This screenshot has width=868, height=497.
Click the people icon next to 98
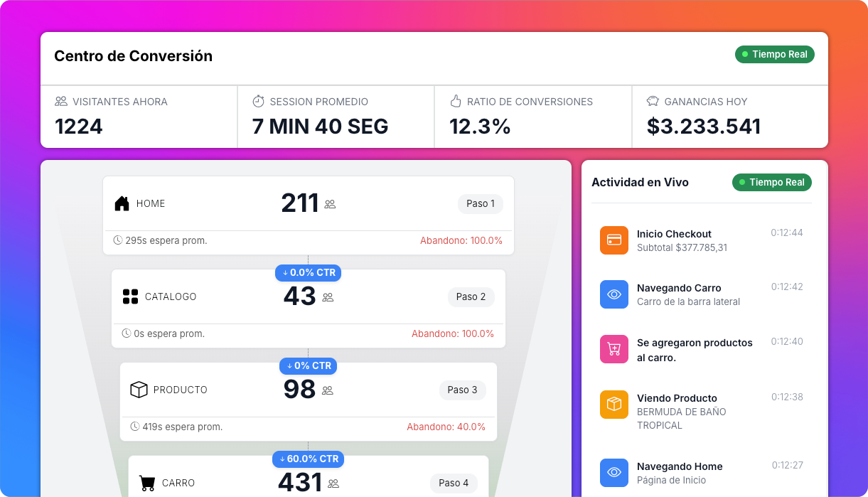pos(328,390)
